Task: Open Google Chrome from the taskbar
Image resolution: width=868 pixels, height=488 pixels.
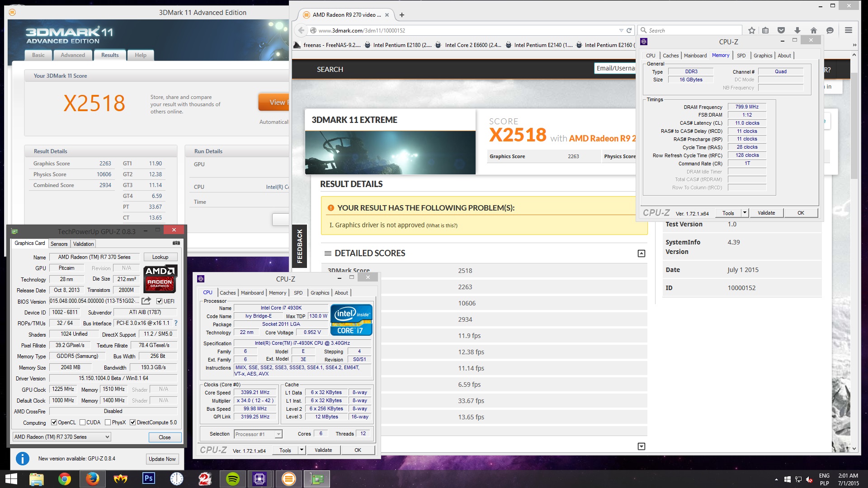Action: 65,479
